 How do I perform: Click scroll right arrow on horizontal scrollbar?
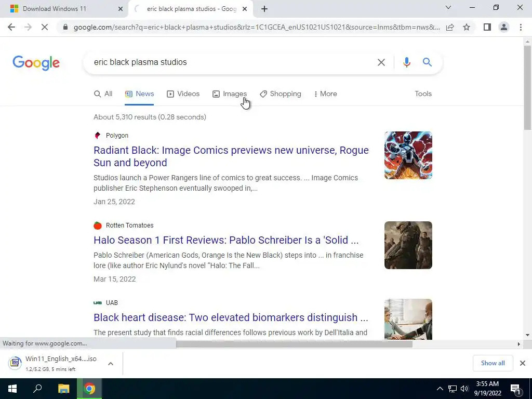[518, 344]
